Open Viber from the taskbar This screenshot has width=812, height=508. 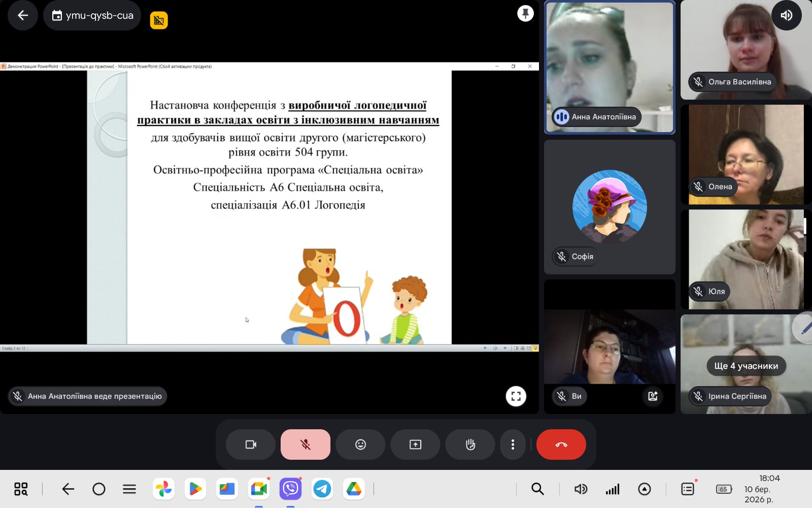tap(290, 489)
